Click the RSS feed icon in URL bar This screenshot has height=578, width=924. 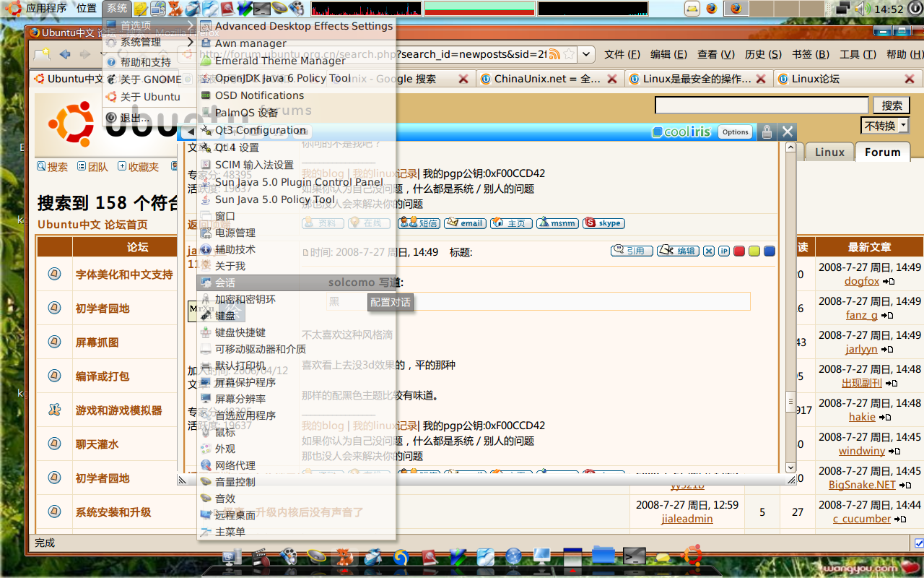click(554, 55)
